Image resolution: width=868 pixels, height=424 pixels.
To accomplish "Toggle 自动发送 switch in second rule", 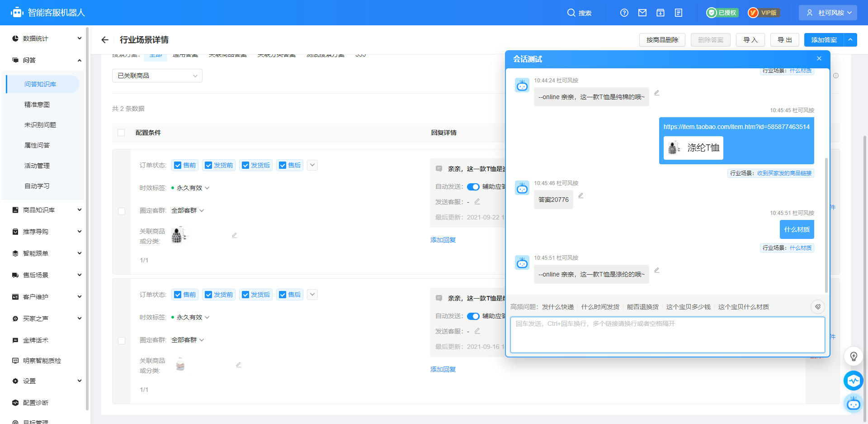I will (x=473, y=316).
